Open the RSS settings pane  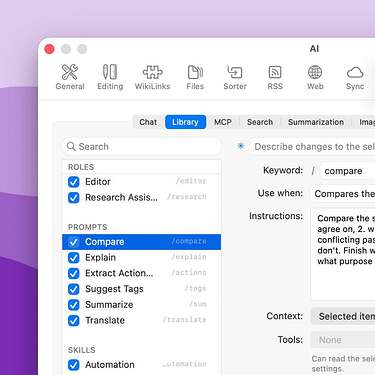[x=275, y=77]
